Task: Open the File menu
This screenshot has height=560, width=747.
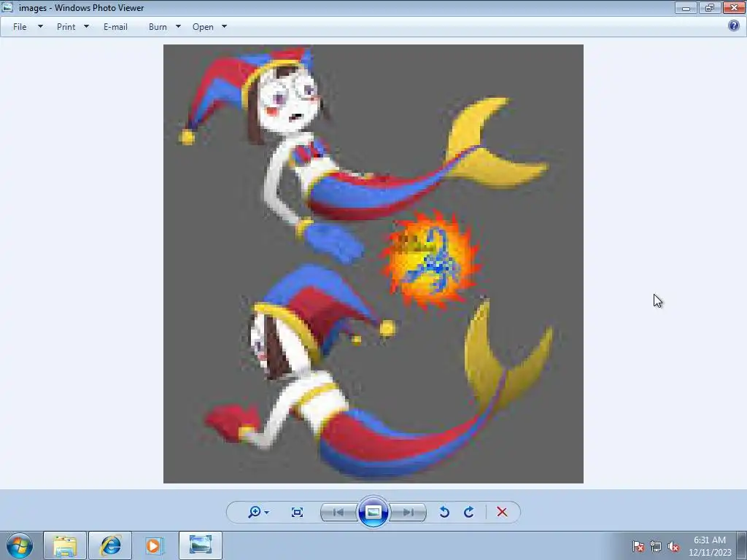Action: (20, 27)
